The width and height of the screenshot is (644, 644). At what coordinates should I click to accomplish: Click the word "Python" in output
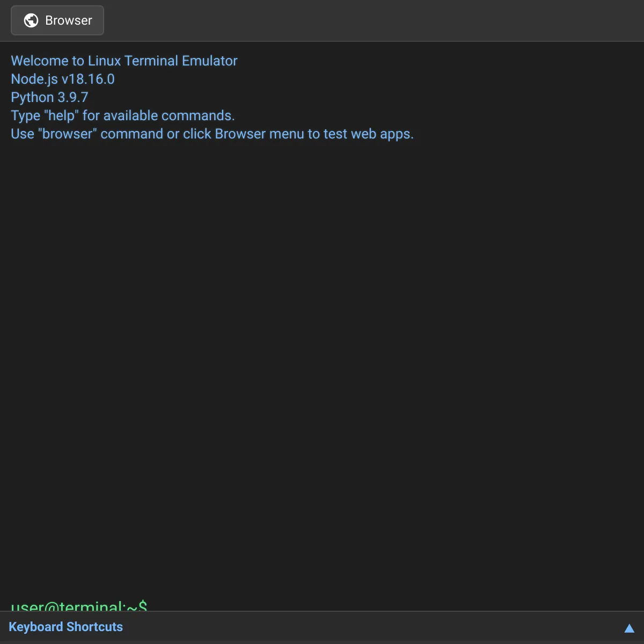(32, 97)
